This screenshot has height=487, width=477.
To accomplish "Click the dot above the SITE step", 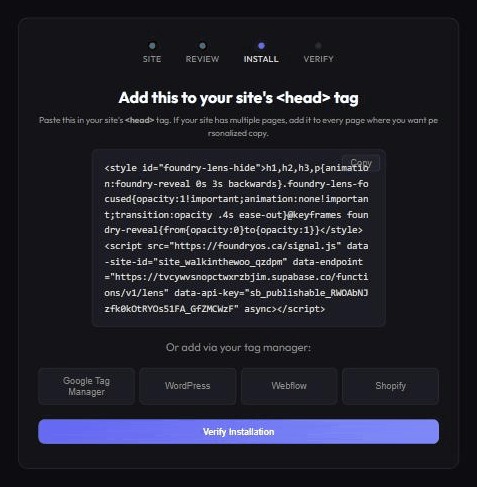I will point(152,46).
